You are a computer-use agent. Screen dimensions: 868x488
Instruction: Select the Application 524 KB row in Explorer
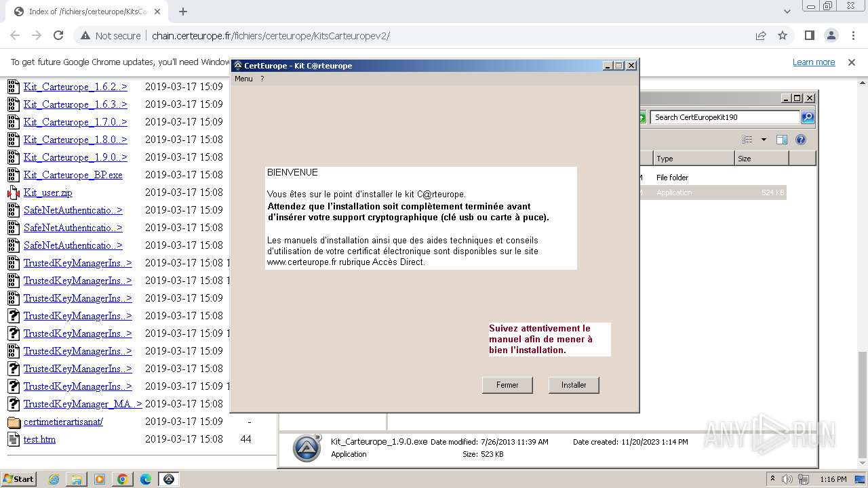(x=712, y=192)
